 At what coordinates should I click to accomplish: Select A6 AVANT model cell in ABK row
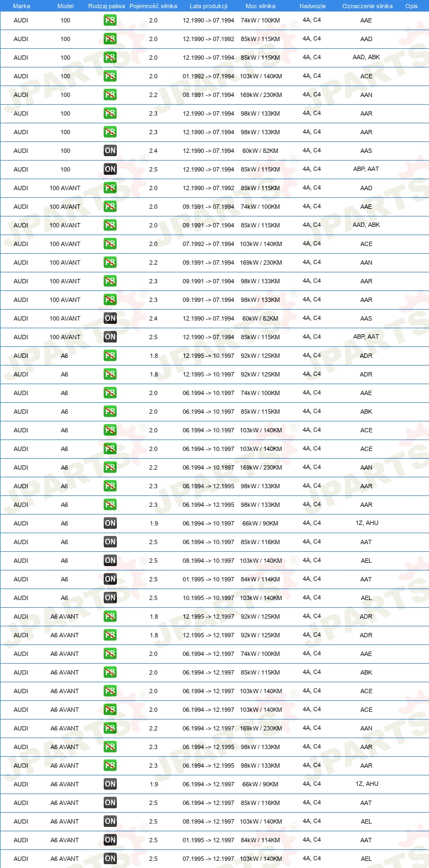tap(65, 672)
